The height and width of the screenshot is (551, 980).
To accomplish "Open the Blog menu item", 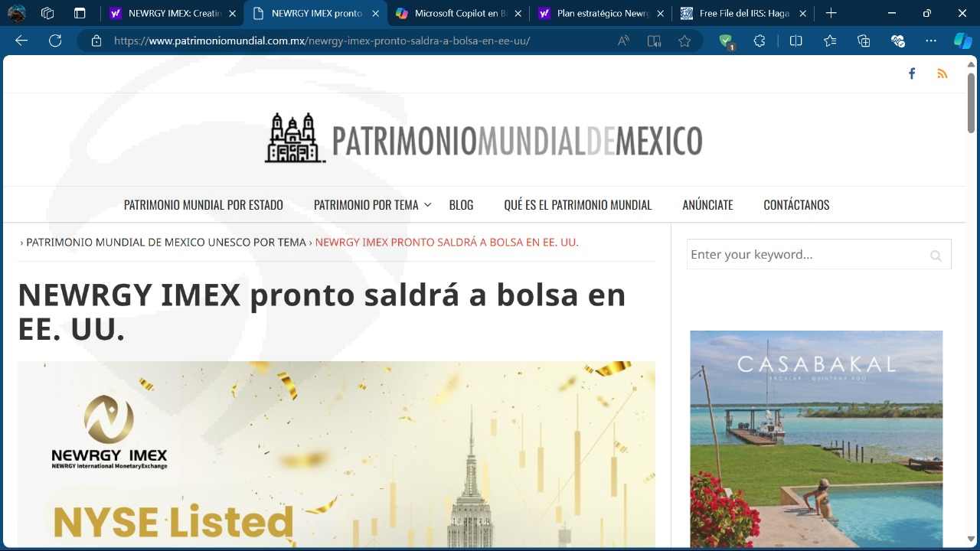I will (461, 205).
